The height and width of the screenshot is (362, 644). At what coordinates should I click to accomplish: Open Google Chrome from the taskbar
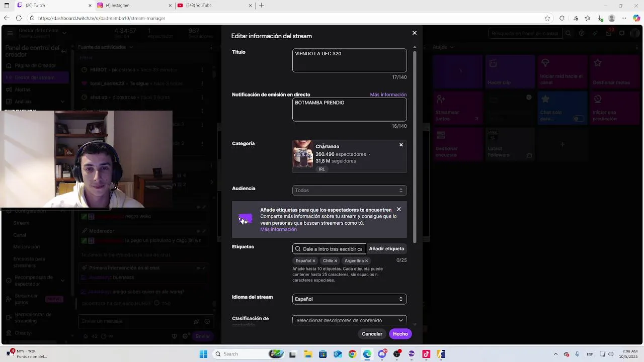pyautogui.click(x=352, y=354)
